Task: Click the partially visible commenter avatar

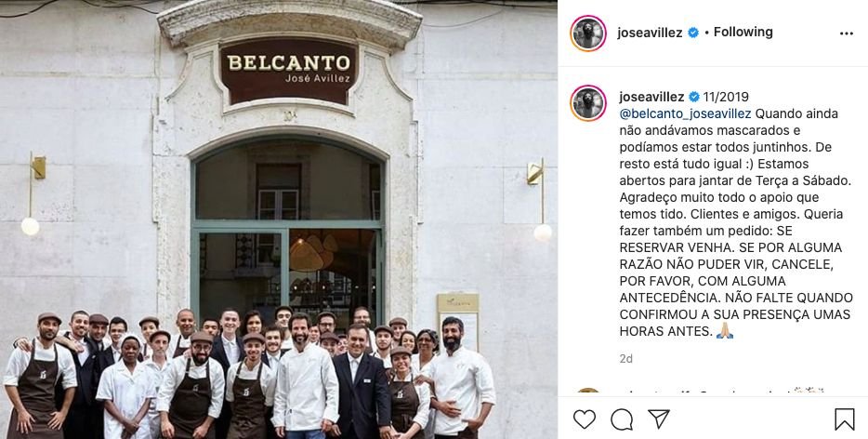Action: click(x=588, y=392)
